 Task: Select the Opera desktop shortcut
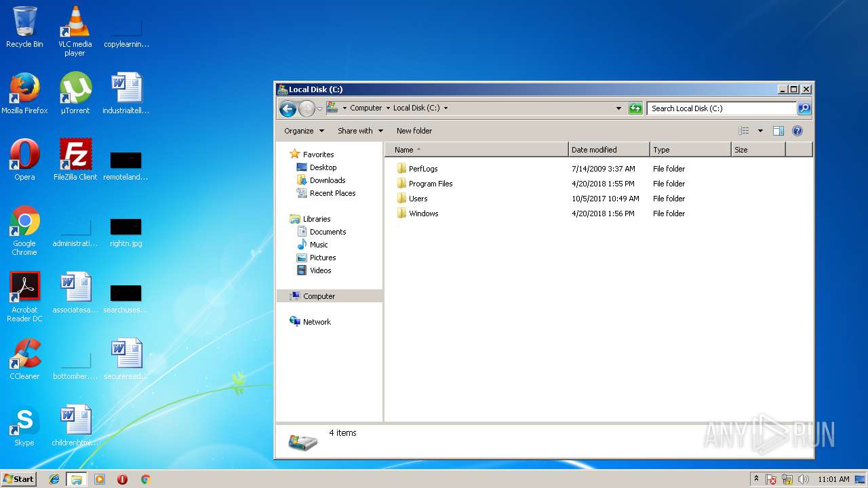[x=24, y=160]
